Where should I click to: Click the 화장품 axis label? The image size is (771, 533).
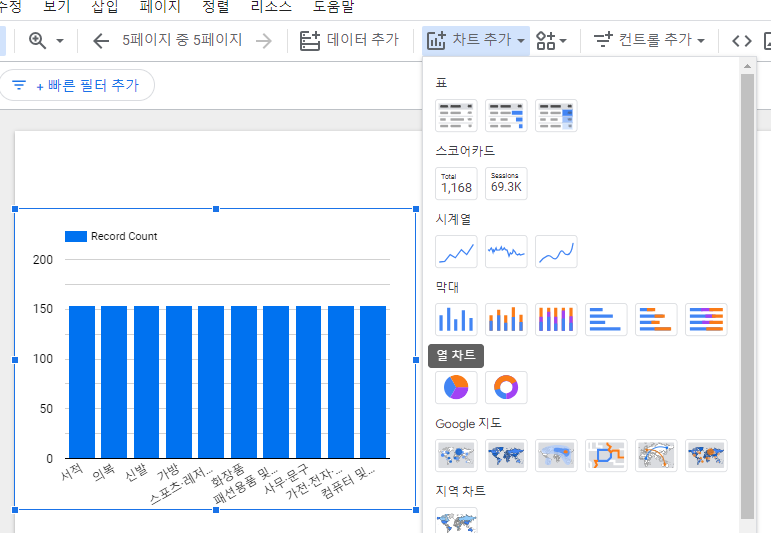227,475
